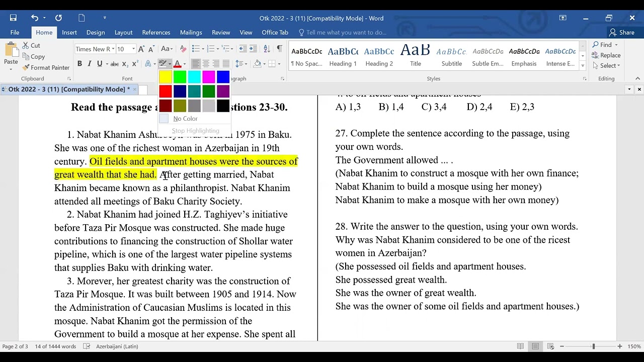
Task: Click the Line and Paragraph Spacing icon
Action: [238, 64]
